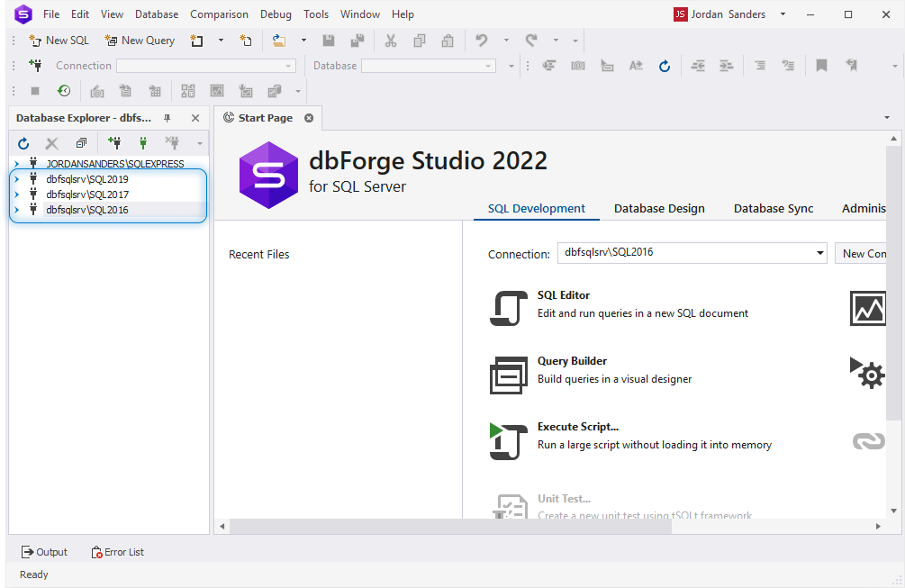The height and width of the screenshot is (588, 905).
Task: Click the Copy icon
Action: [420, 41]
